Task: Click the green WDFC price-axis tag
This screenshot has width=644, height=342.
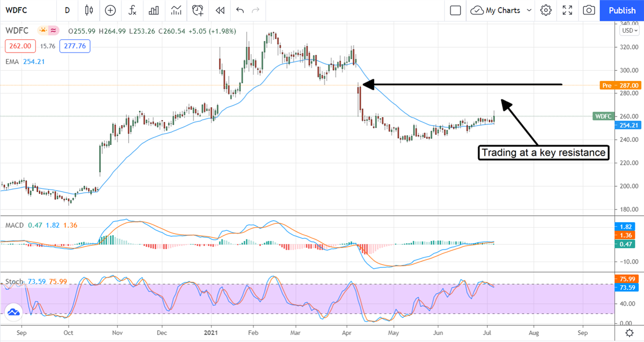Action: pos(602,116)
